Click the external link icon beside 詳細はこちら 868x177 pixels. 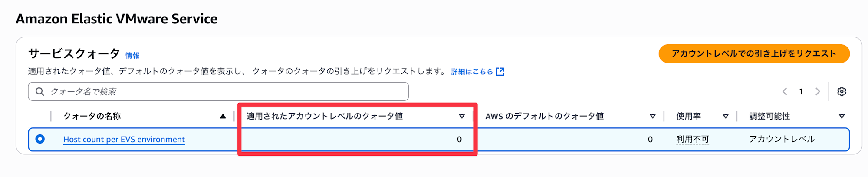click(500, 71)
